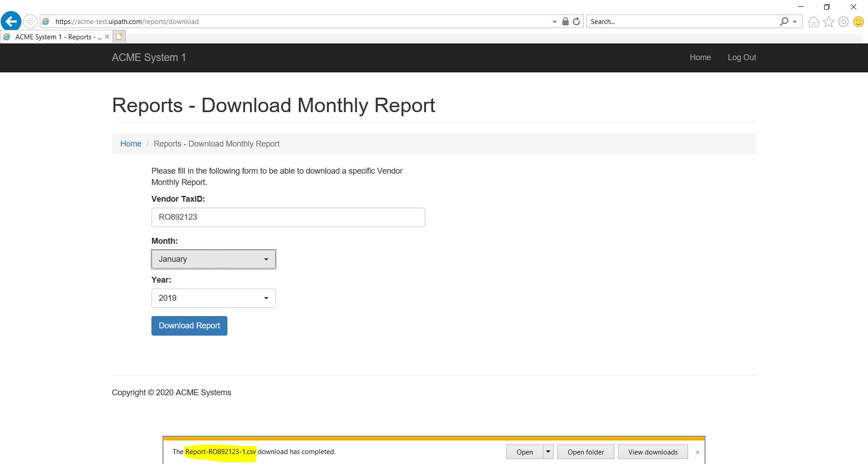This screenshot has height=464, width=868.
Task: Refresh the page with the reload icon
Action: point(576,21)
